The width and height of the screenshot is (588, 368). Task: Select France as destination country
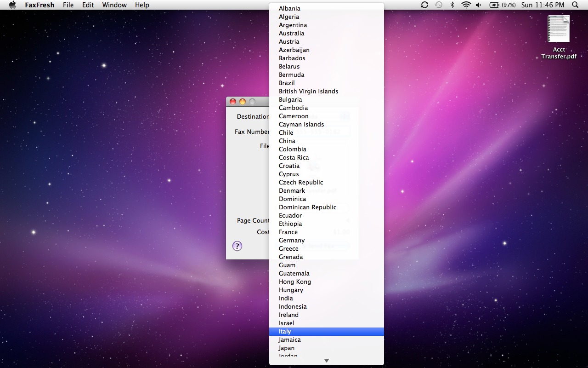tap(327, 232)
